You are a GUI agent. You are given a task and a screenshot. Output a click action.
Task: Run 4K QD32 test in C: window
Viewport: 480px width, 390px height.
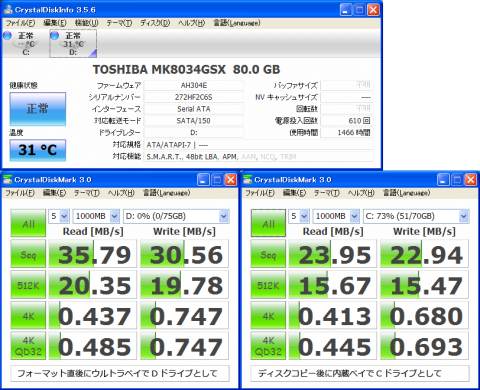click(268, 346)
